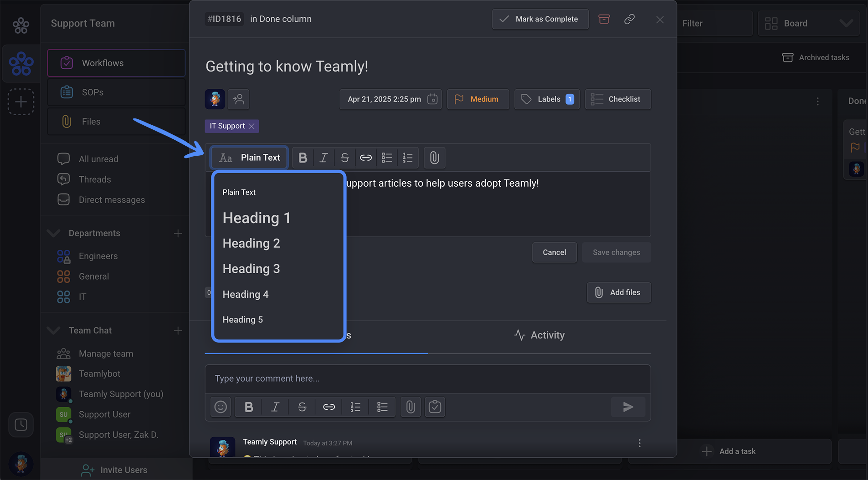Select Heading 1 style

[x=257, y=218]
